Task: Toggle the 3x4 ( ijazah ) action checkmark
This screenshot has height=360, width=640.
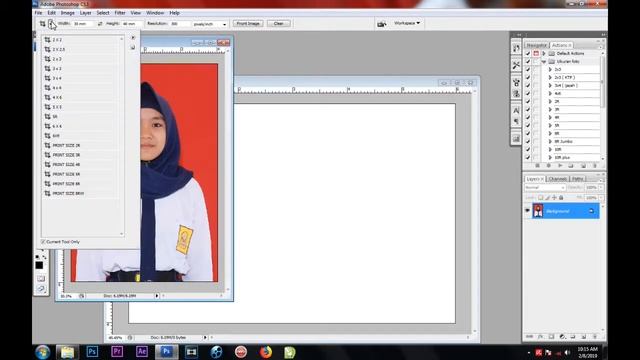Action: pyautogui.click(x=528, y=86)
